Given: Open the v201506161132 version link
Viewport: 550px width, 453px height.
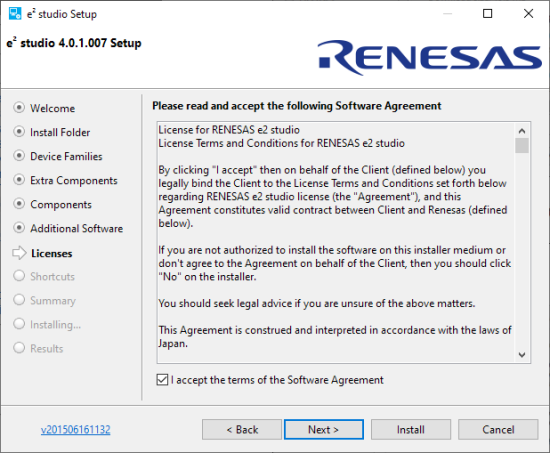Looking at the screenshot, I should [x=75, y=429].
